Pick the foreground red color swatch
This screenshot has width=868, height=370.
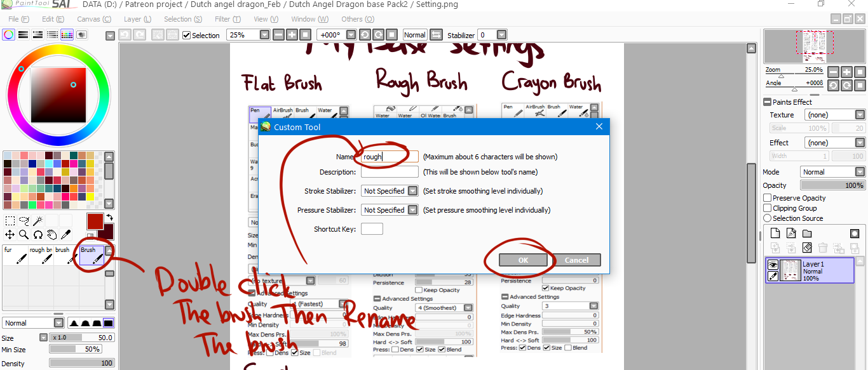pyautogui.click(x=95, y=221)
